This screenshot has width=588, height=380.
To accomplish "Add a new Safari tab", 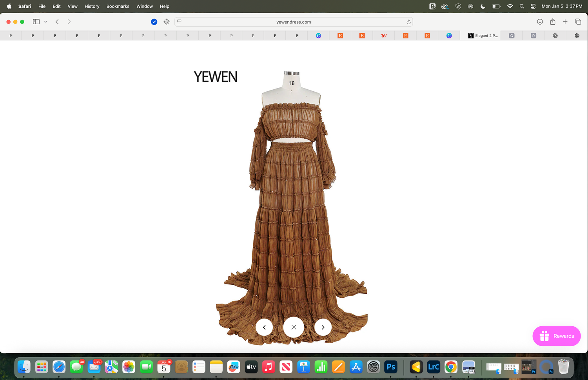I will pos(565,22).
